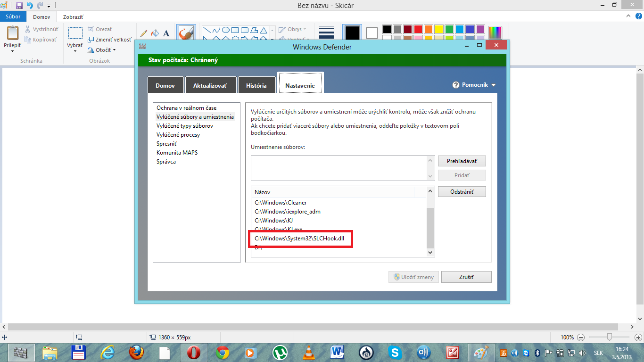The width and height of the screenshot is (644, 362).
Task: Select the red color swatch
Action: [x=418, y=29]
